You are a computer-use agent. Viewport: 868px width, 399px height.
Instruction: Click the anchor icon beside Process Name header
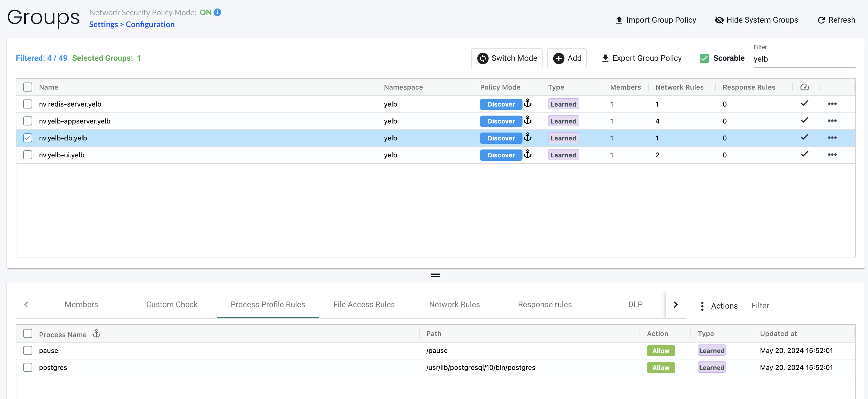point(96,333)
